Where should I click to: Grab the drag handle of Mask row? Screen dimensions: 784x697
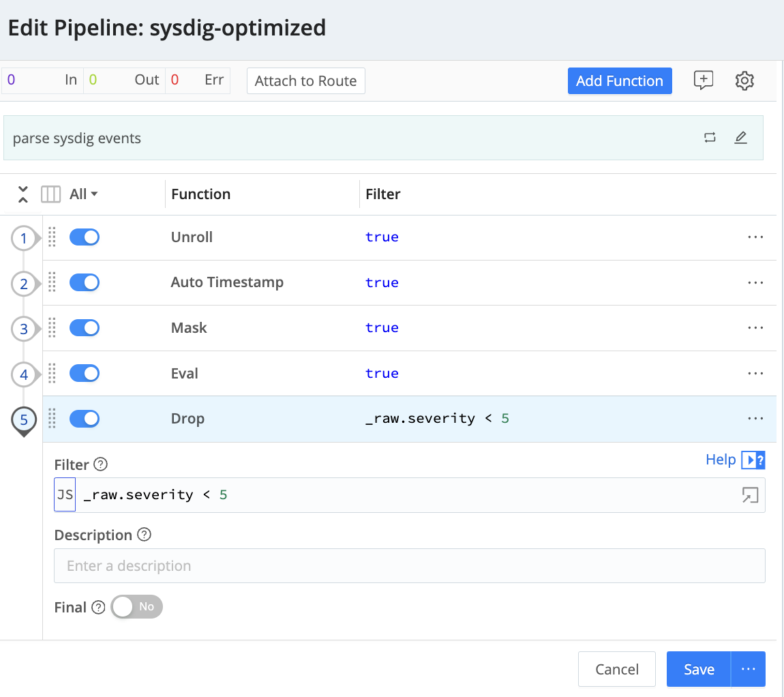coord(52,328)
